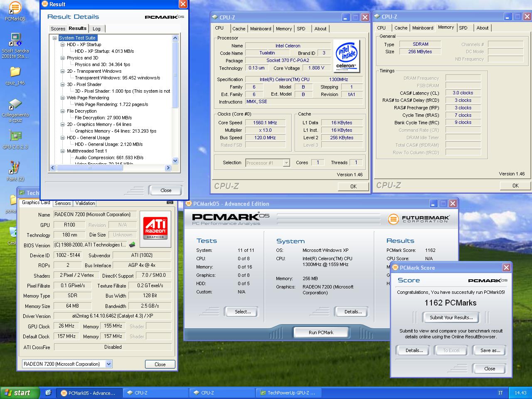Open the cpuz_146 folder icon
This screenshot has width=532, height=399.
[x=15, y=71]
